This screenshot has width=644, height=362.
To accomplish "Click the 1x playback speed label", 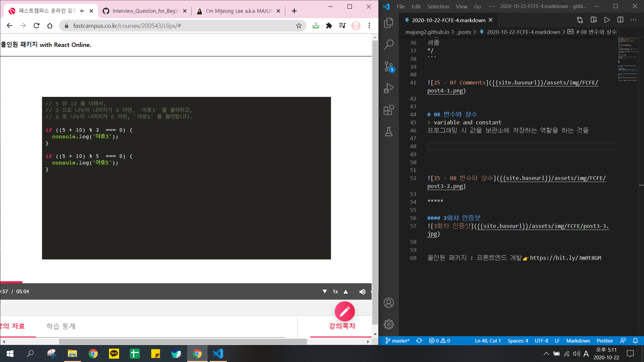I will [x=335, y=292].
